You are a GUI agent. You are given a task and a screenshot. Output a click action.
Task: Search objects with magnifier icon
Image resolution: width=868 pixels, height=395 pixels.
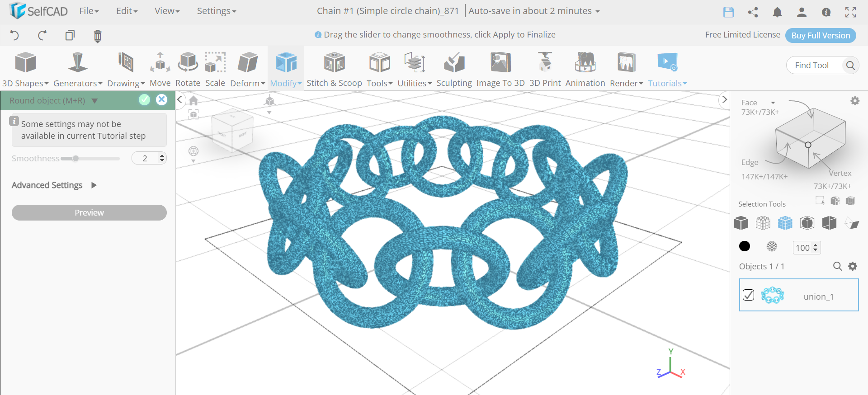coord(837,266)
